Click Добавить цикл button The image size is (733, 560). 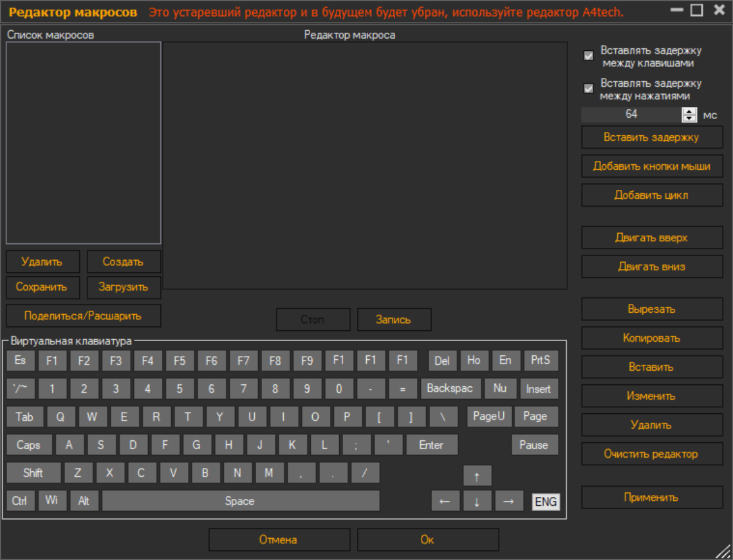coord(652,196)
